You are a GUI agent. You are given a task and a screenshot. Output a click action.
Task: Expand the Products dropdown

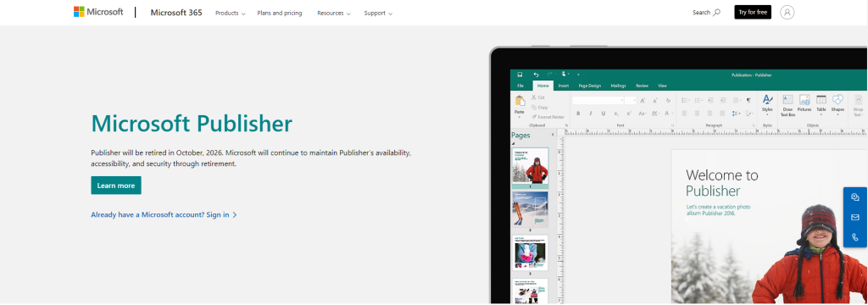[x=231, y=13]
